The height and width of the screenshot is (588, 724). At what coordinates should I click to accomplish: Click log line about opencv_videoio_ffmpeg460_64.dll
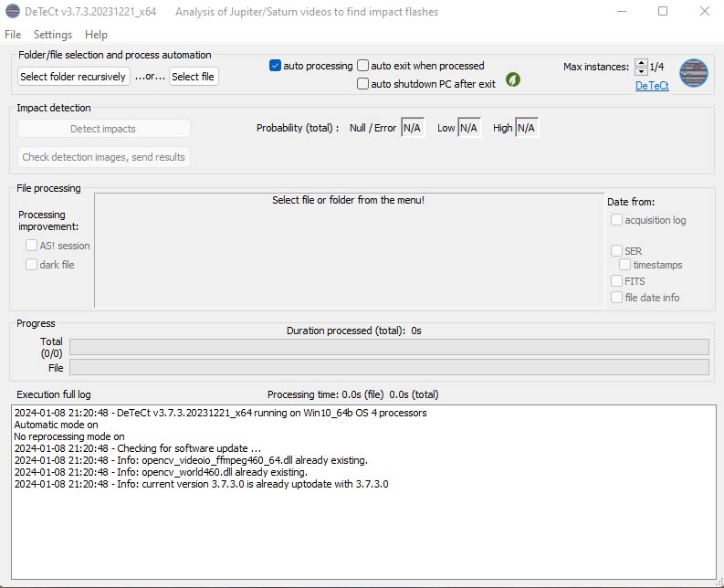coord(191,460)
